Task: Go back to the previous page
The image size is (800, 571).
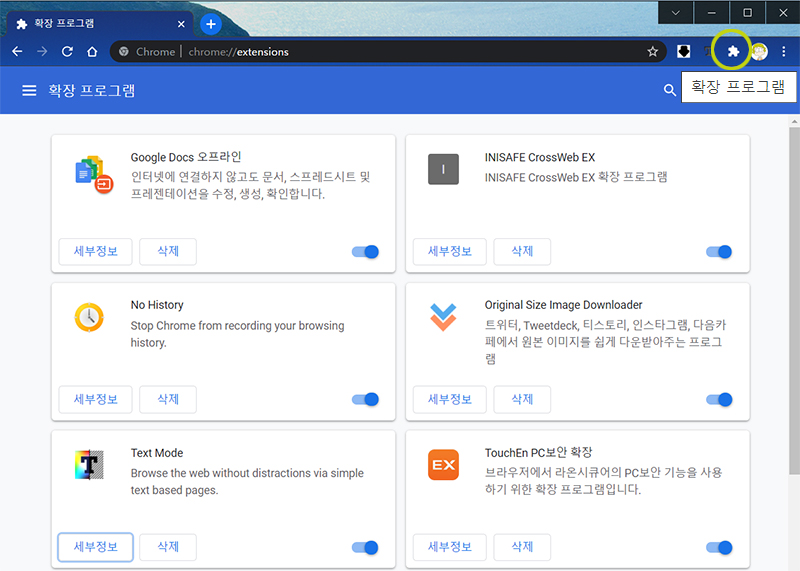Action: 17,52
